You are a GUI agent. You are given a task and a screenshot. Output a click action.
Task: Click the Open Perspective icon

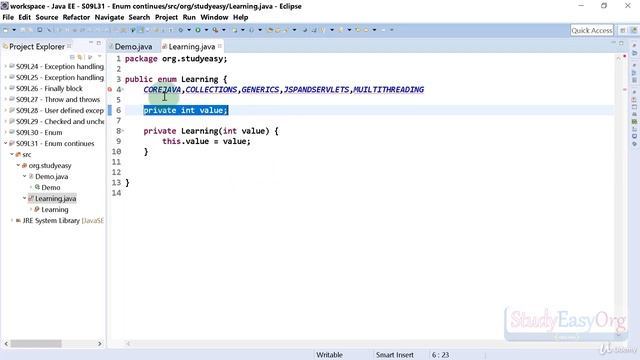(623, 30)
